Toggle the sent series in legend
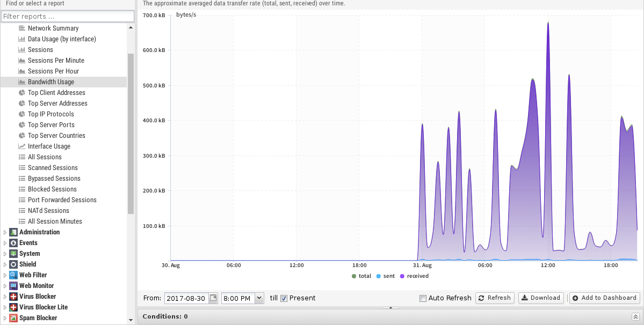 (386, 276)
